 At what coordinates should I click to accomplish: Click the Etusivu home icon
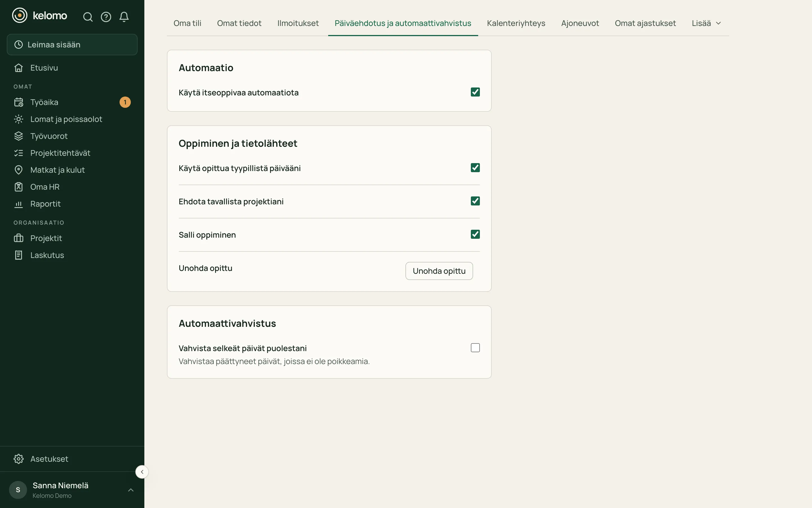[18, 68]
